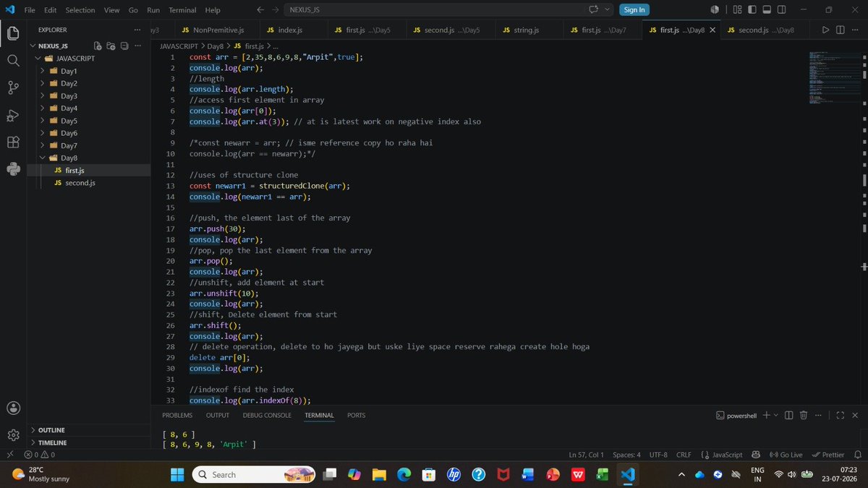This screenshot has height=488, width=868.
Task: Open the Copilot chat icon in title bar
Action: coord(594,9)
